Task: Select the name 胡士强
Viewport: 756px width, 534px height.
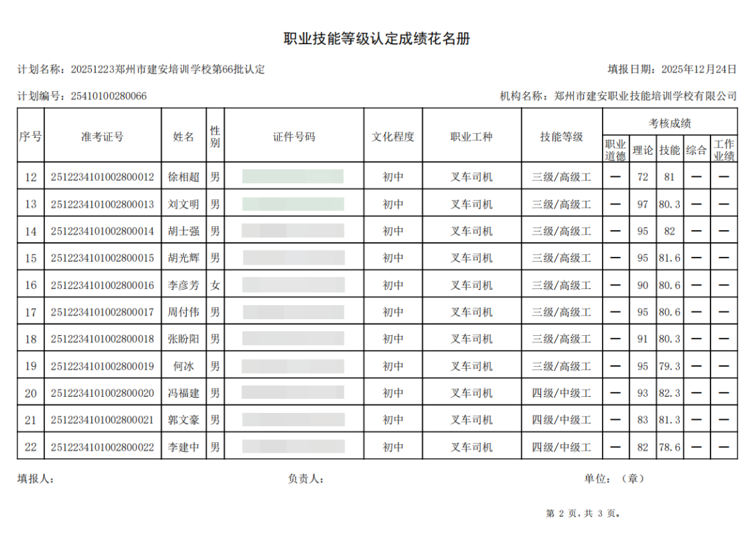Action: (183, 232)
